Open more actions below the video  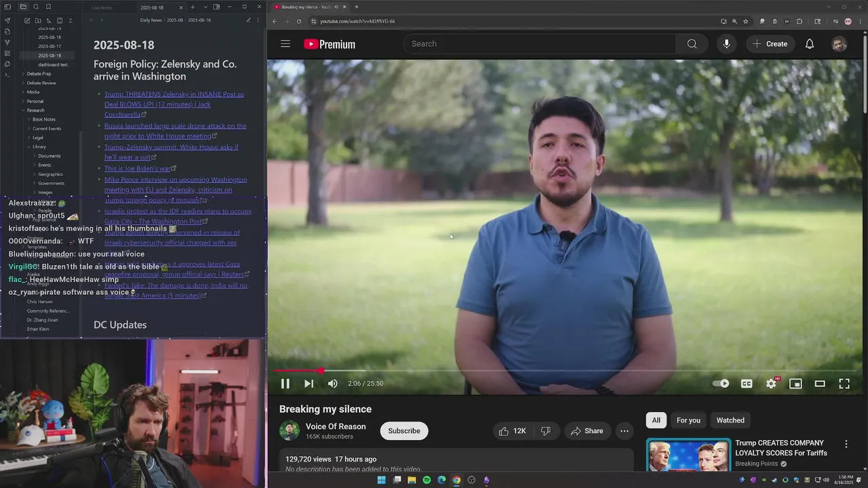pos(625,431)
